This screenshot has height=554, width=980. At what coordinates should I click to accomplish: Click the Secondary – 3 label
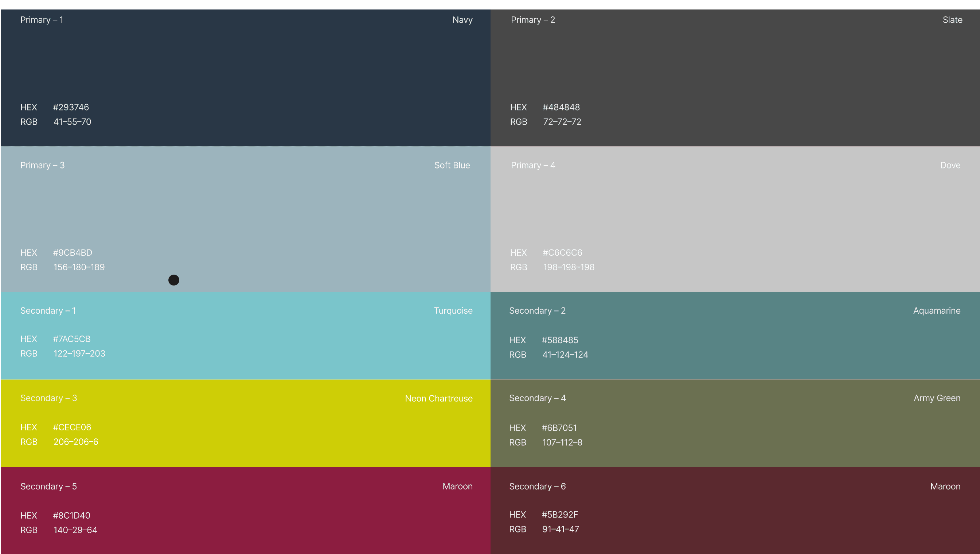click(x=49, y=398)
